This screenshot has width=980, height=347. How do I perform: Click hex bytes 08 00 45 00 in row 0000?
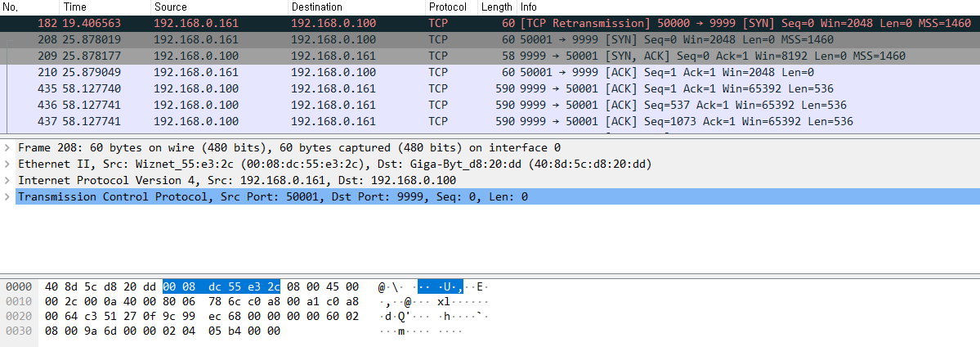(x=323, y=287)
